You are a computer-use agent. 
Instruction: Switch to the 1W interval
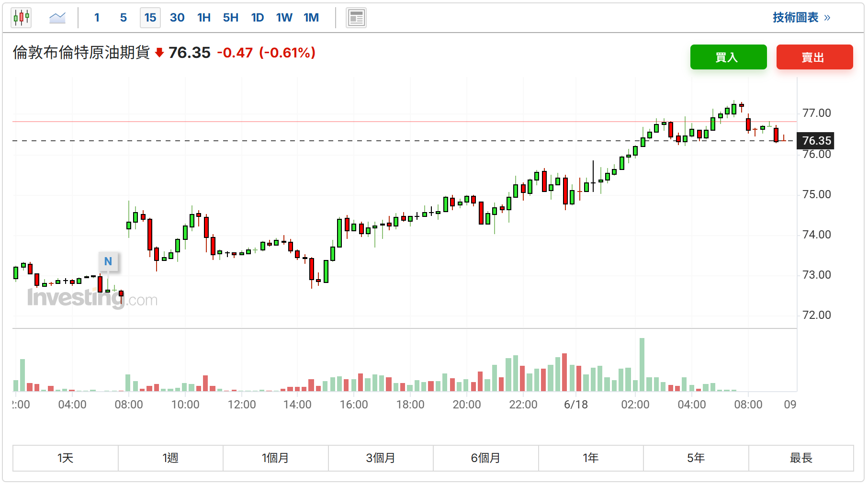click(284, 18)
